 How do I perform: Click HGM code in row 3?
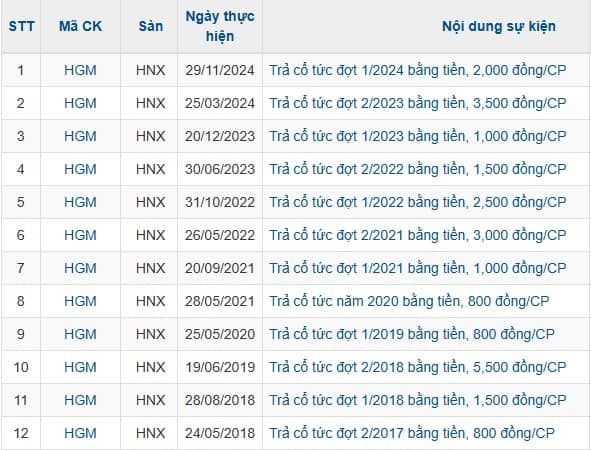tap(80, 136)
